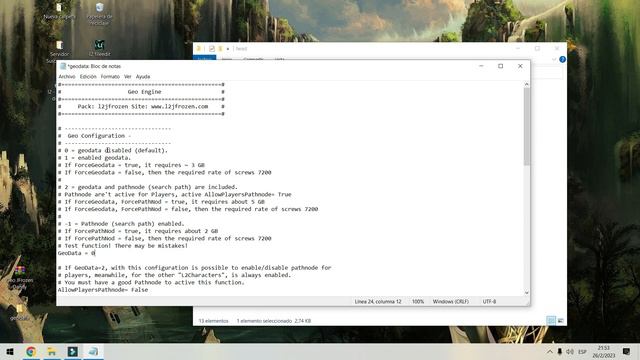The image size is (640, 360).
Task: Click the Notepad title bar document icon
Action: [x=63, y=66]
